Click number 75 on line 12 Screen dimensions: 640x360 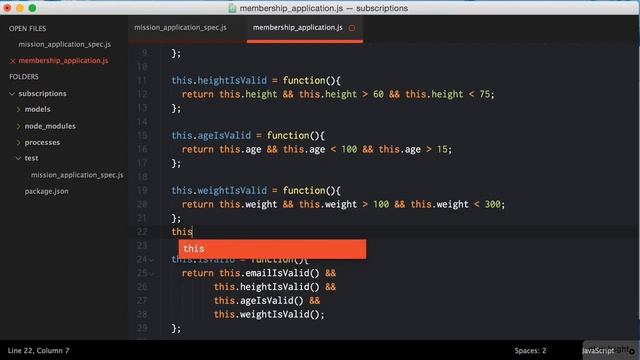tap(484, 94)
